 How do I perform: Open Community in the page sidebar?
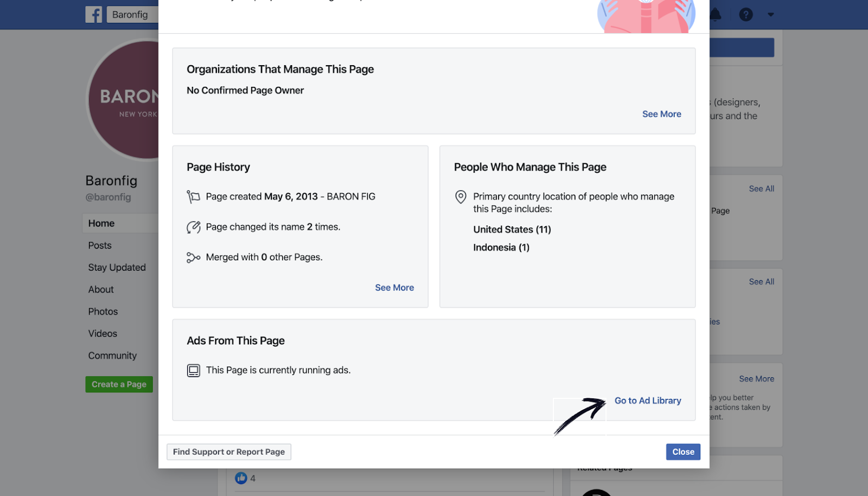click(112, 355)
